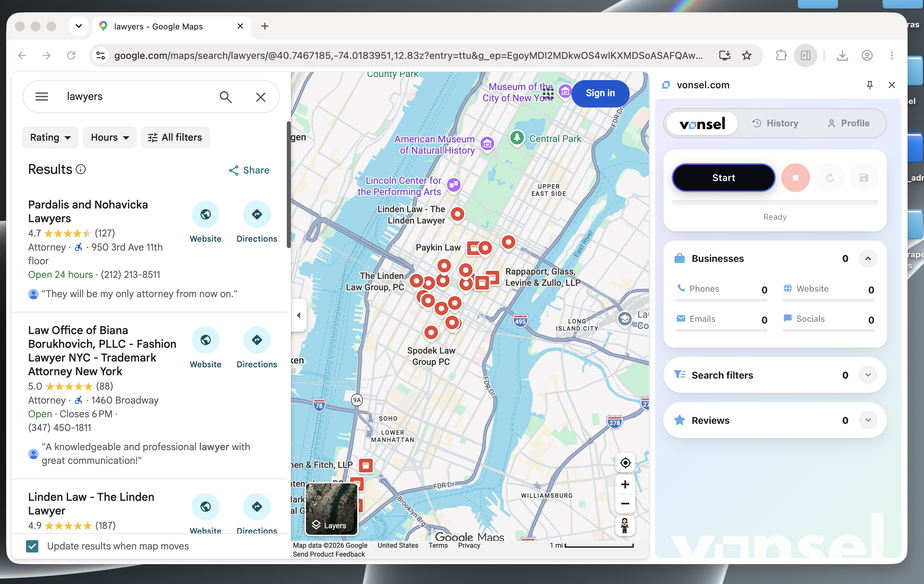924x584 pixels.
Task: Open All filters for results
Action: coord(175,138)
